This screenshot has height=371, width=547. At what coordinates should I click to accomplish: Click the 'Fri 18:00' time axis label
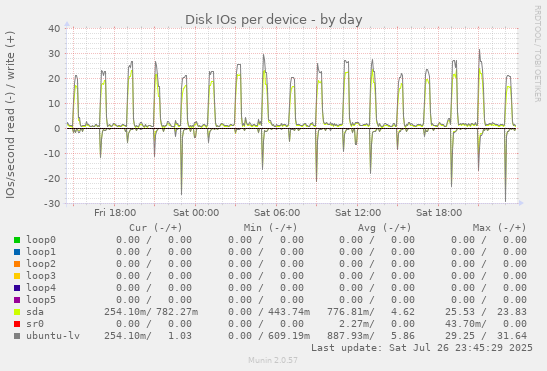(115, 213)
